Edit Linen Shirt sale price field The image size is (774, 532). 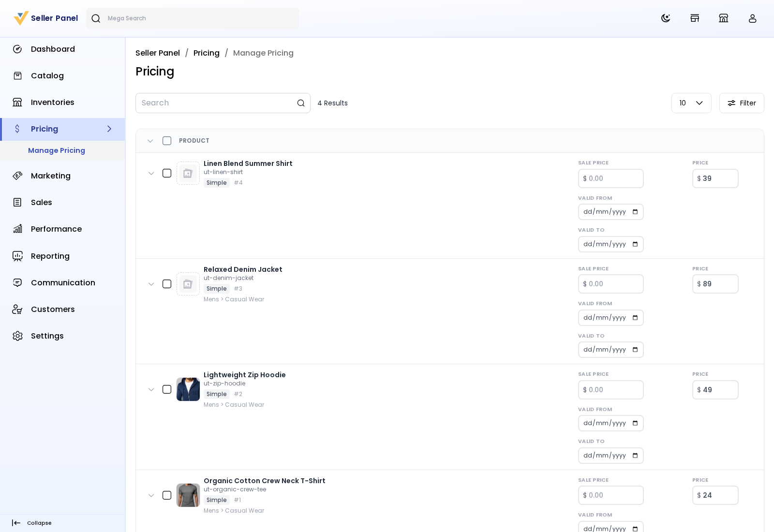pyautogui.click(x=611, y=178)
